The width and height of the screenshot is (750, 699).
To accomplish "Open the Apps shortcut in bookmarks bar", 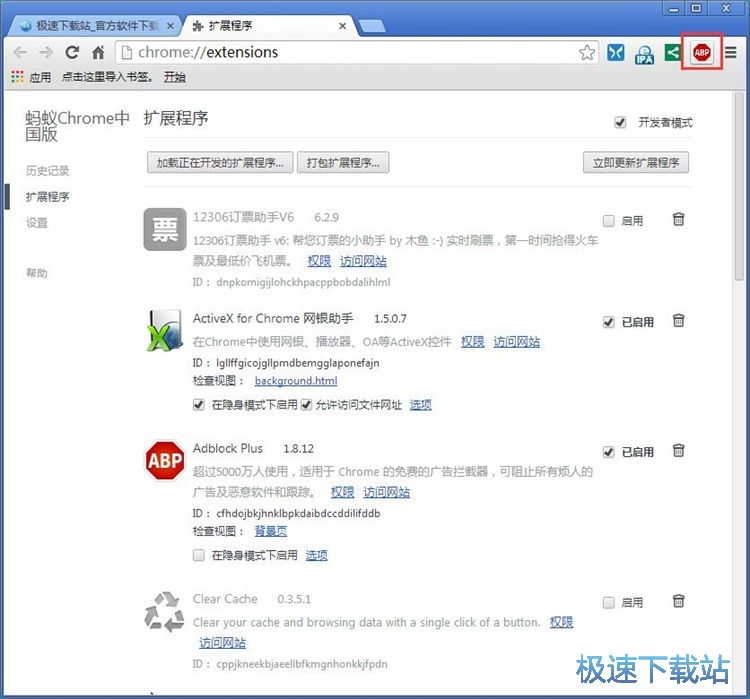I will pyautogui.click(x=31, y=77).
